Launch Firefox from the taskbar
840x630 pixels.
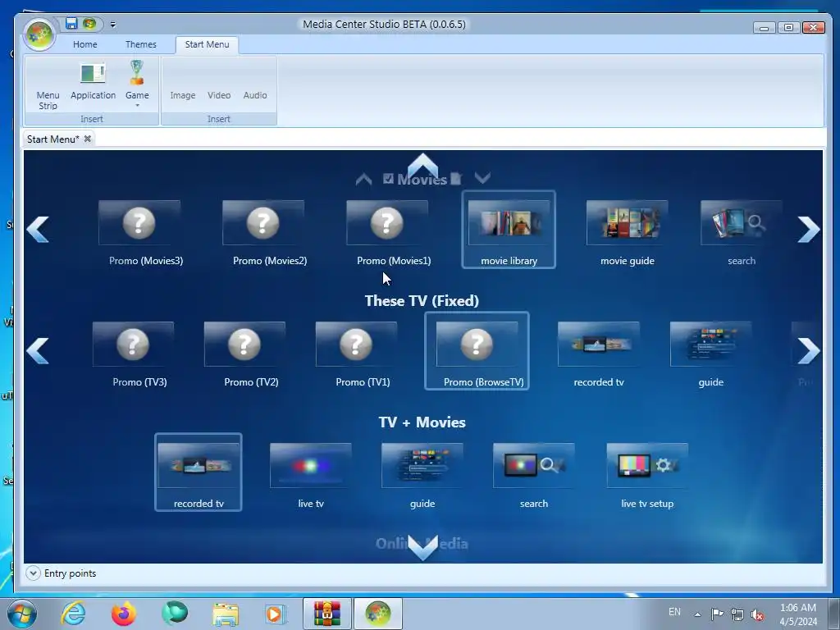[124, 614]
